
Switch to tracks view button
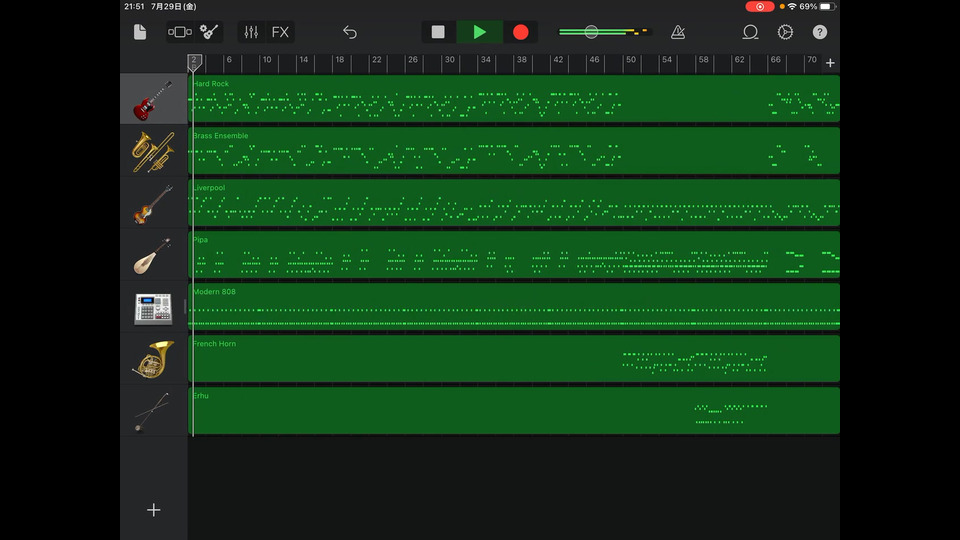[179, 32]
